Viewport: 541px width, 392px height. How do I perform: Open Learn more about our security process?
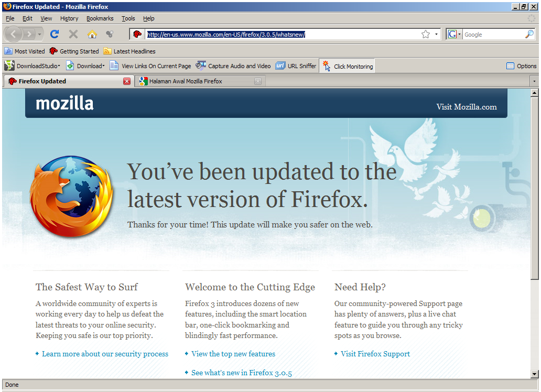105,354
